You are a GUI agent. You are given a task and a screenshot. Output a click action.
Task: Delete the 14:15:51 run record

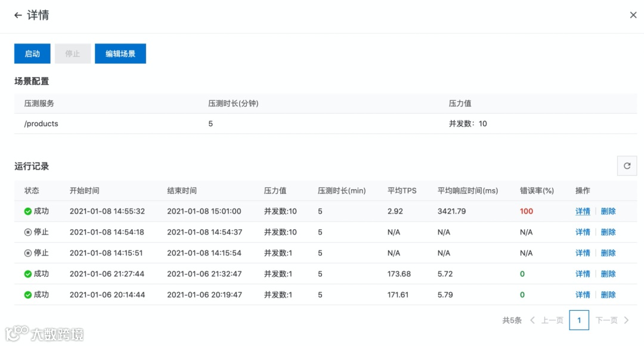coord(608,253)
